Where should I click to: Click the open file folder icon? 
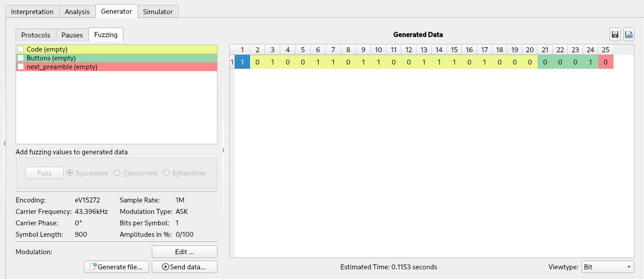[x=628, y=34]
